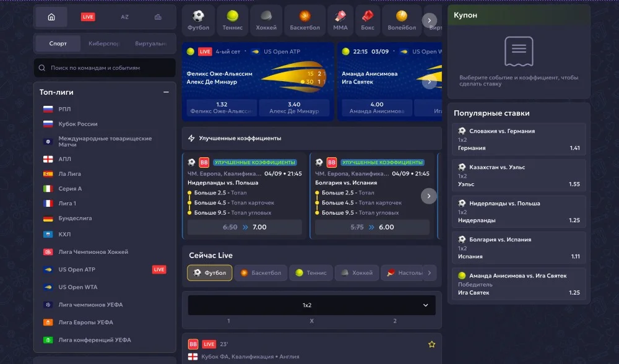Switch to the Спорт tab
Viewport: 619px width, 364px height.
click(58, 44)
